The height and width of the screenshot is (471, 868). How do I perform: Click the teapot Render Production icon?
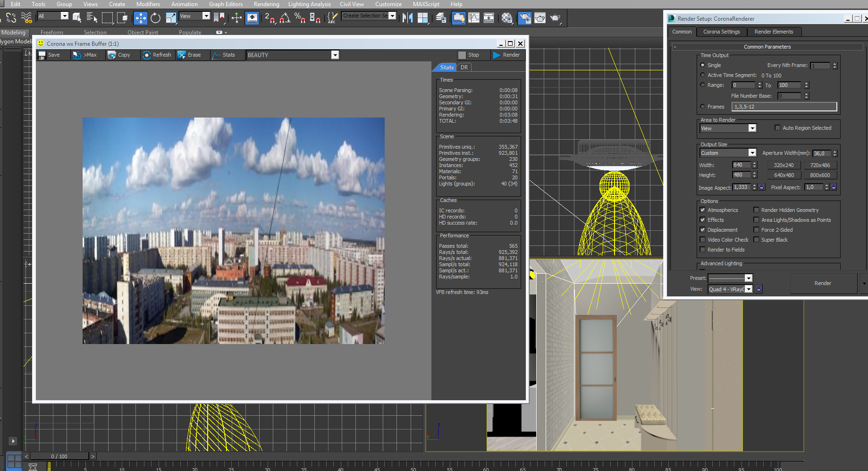click(x=555, y=18)
